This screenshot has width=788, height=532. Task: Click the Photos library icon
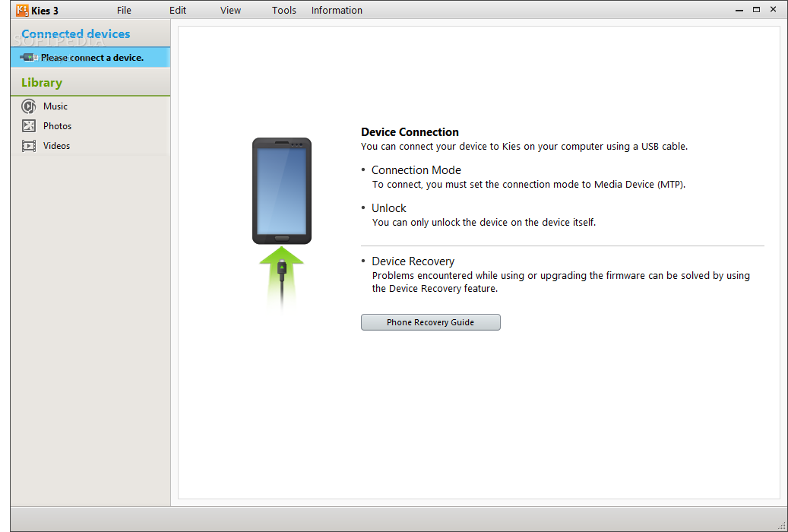click(29, 125)
